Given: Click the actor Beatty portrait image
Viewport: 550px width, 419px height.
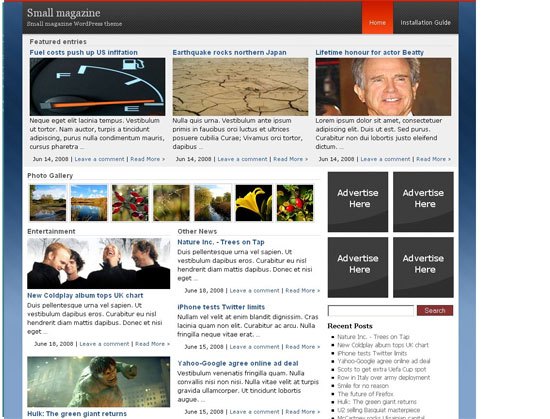Looking at the screenshot, I should point(383,87).
